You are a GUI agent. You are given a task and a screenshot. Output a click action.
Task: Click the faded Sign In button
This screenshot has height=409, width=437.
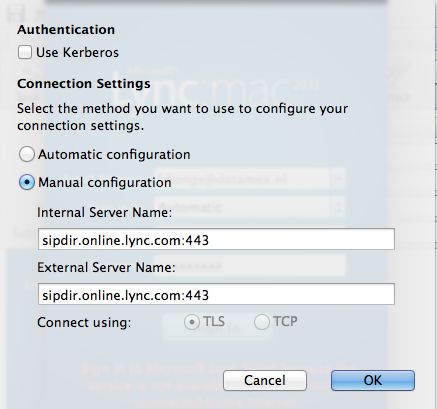point(217,327)
